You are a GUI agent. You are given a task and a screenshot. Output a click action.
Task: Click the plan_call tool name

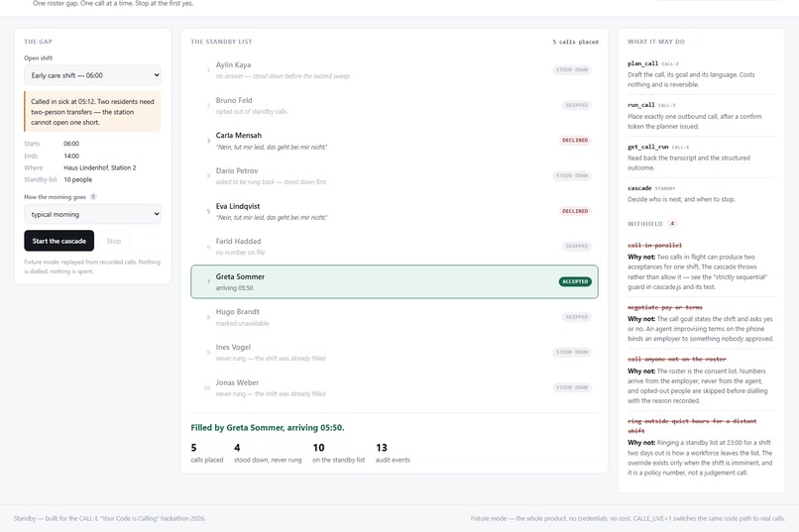coord(642,63)
